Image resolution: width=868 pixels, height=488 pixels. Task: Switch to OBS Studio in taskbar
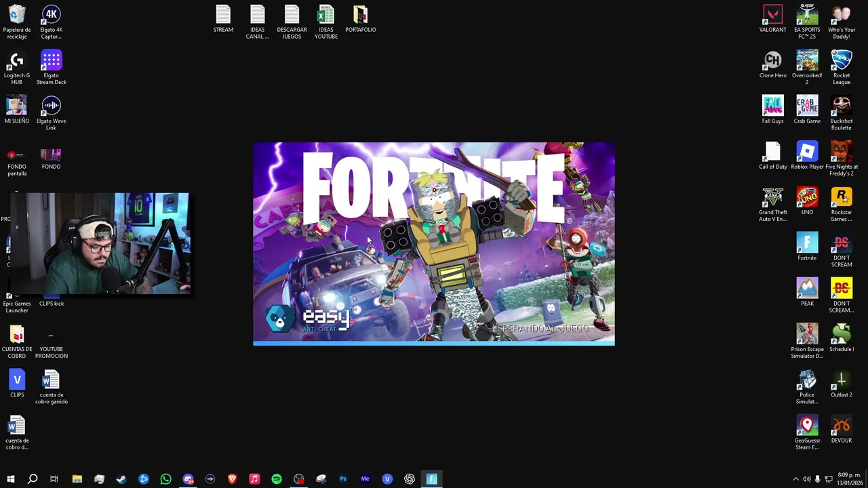[299, 479]
